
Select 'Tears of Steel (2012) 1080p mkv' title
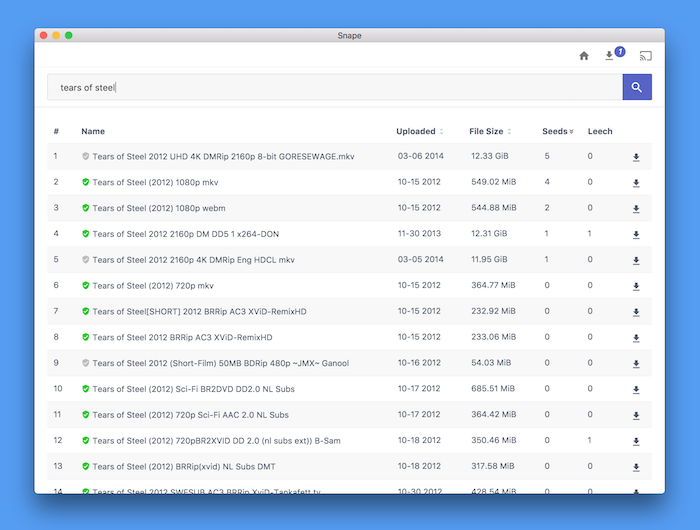tap(155, 182)
